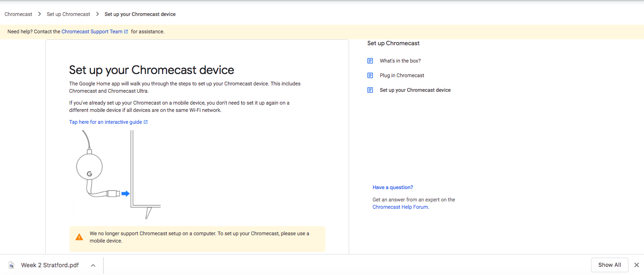Open Chromecast Help Forum link
644x275 pixels.
(x=400, y=207)
